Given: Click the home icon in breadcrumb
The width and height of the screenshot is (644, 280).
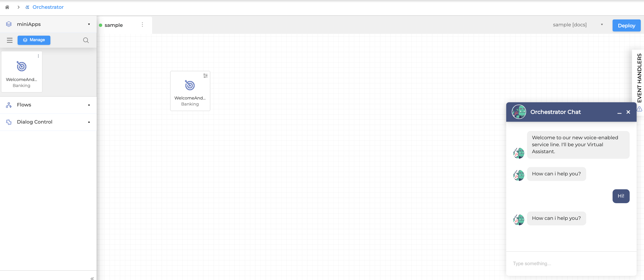Looking at the screenshot, I should [x=7, y=7].
